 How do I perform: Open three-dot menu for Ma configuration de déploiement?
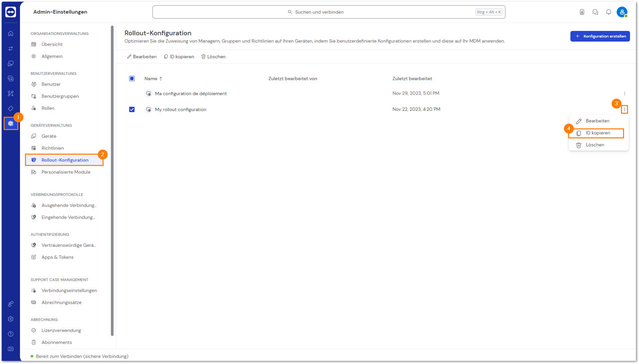(x=625, y=93)
